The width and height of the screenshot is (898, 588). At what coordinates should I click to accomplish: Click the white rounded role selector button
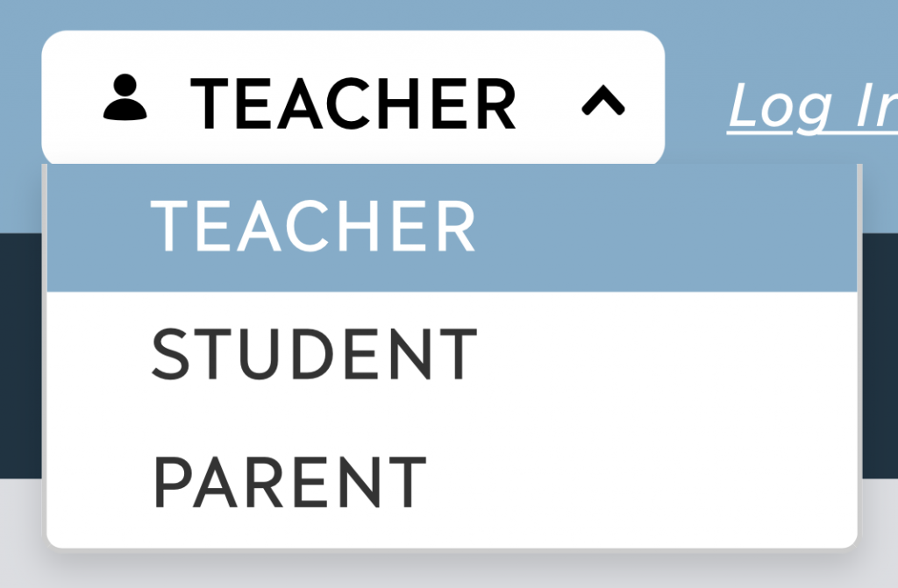(x=353, y=98)
